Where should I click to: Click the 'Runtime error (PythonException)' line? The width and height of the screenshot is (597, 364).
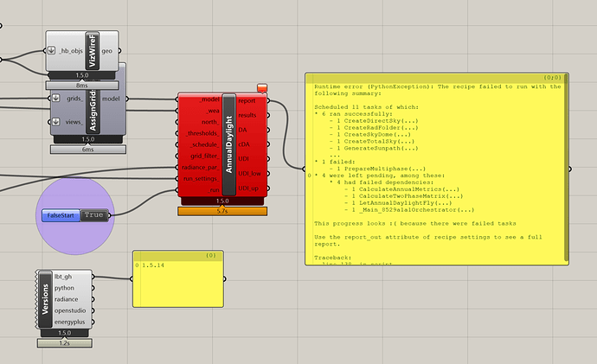438,90
